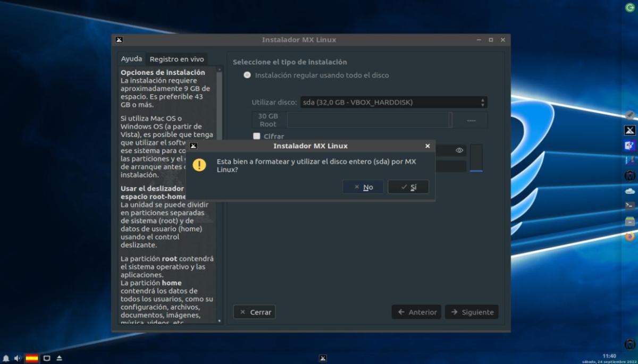Open the notifications bell in panel
This screenshot has width=638, height=364.
tap(6, 359)
